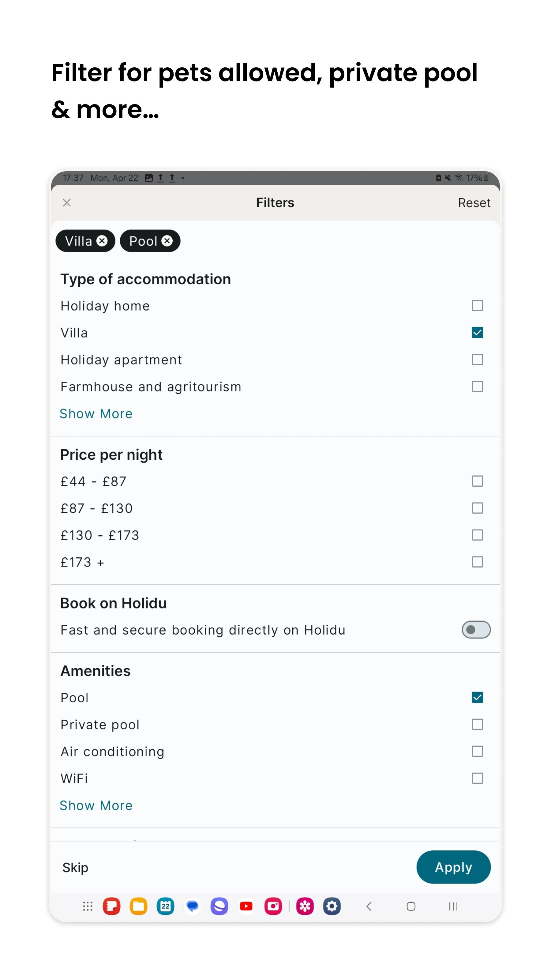Expand Show More under accommodation types
The image size is (551, 980).
coord(96,413)
